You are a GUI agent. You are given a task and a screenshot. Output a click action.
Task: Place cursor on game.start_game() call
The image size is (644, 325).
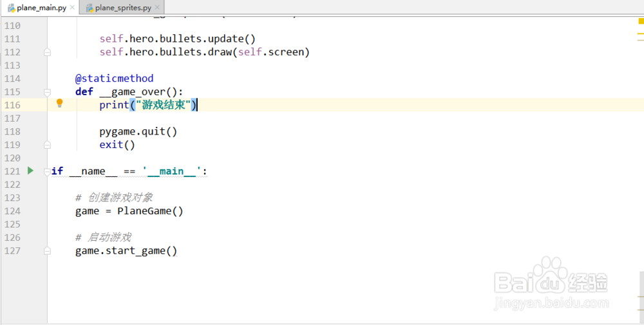tap(126, 251)
